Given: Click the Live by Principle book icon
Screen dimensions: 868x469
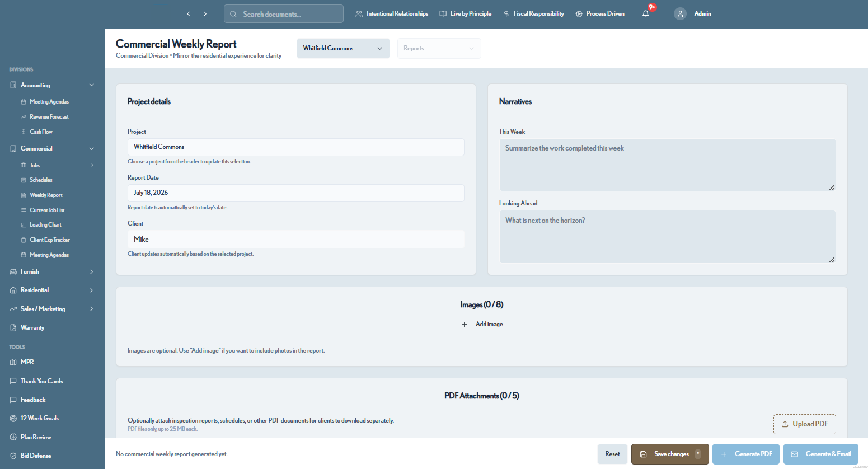Looking at the screenshot, I should click(443, 14).
